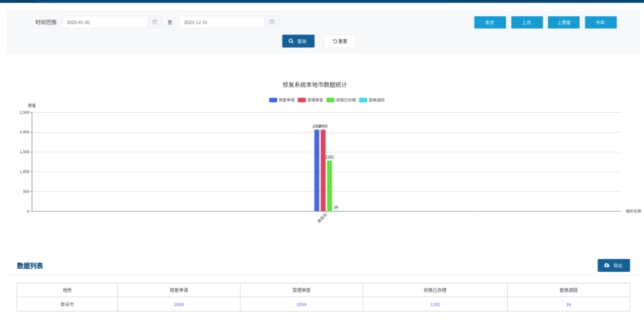Screen dimensions: 644x320
Task: Open the 16 复核退回 table link
Action: (x=568, y=305)
